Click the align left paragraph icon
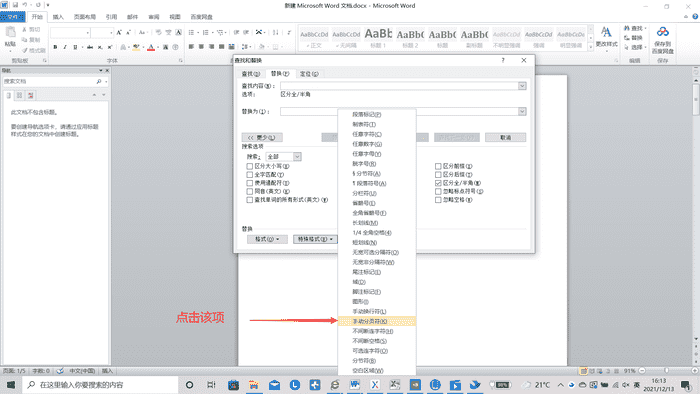This screenshot has width=700, height=394. coord(191,46)
